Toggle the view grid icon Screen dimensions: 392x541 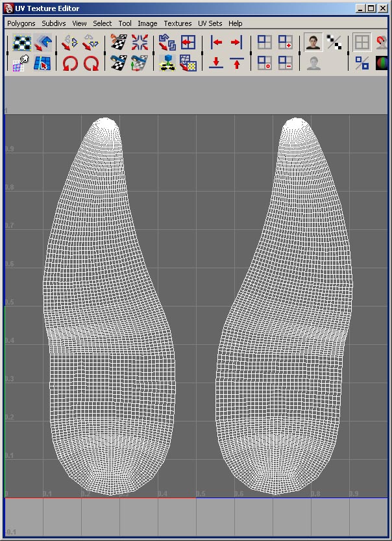[362, 43]
